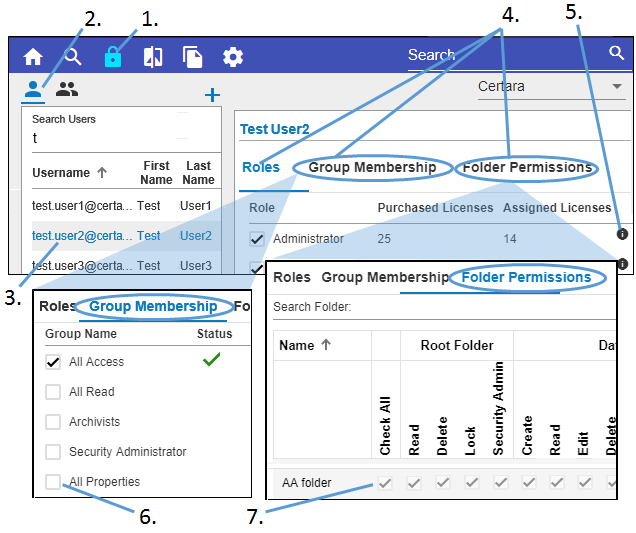The image size is (636, 533).
Task: Select the test.user1 row
Action: click(x=126, y=206)
